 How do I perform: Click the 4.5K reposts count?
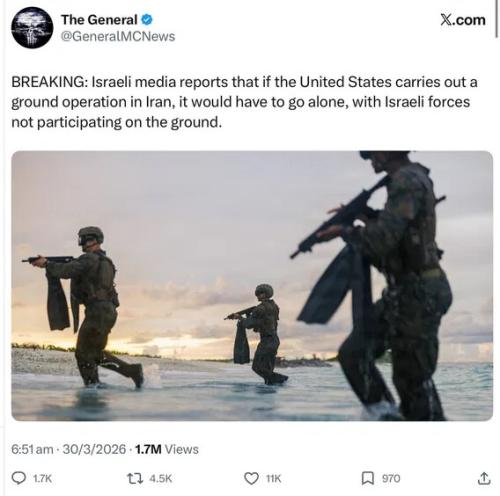pyautogui.click(x=161, y=479)
